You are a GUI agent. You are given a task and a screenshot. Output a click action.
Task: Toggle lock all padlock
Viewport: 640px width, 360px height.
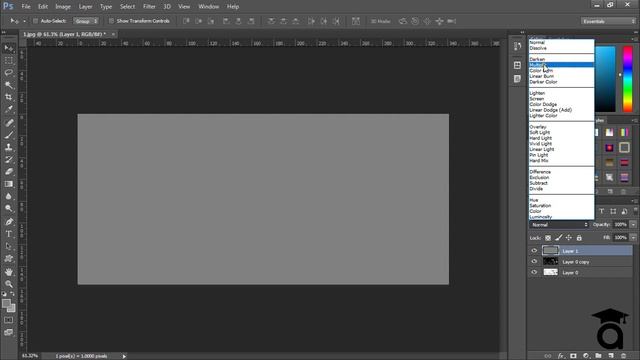pyautogui.click(x=579, y=238)
